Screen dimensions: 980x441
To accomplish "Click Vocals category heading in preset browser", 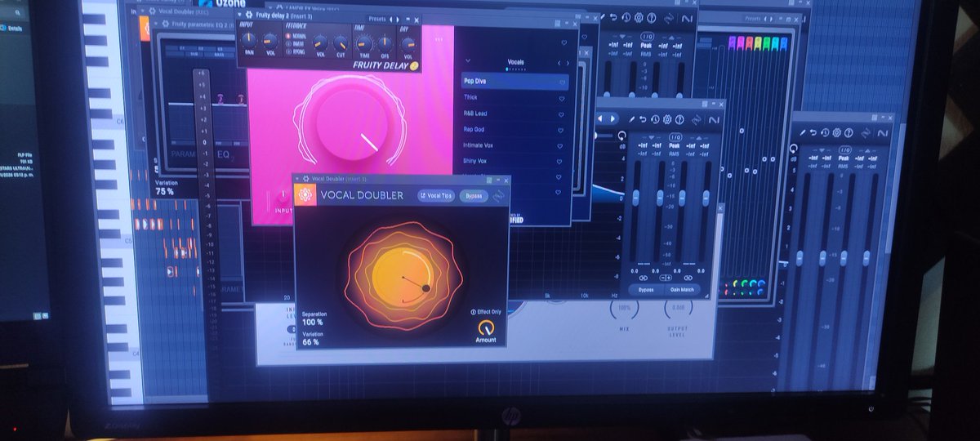I will (x=515, y=62).
